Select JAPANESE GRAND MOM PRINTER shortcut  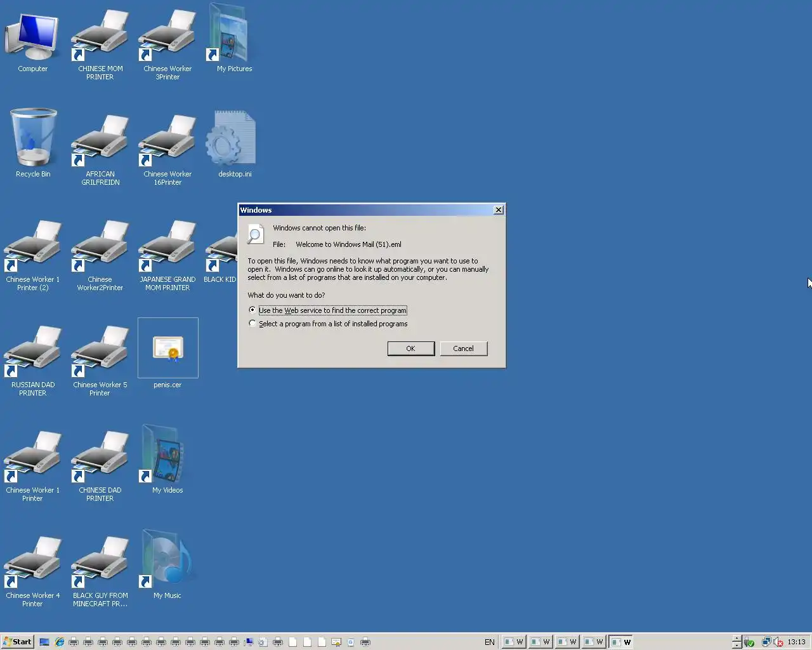click(167, 255)
